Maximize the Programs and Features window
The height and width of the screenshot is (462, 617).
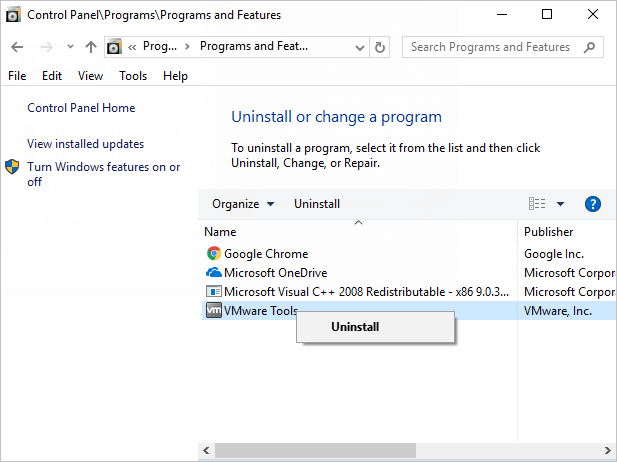547,15
